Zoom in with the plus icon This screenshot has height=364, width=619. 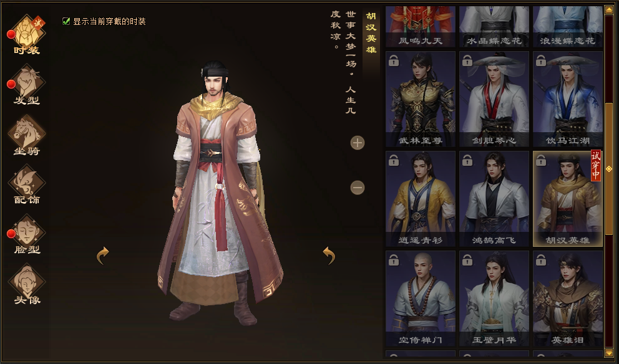[358, 143]
